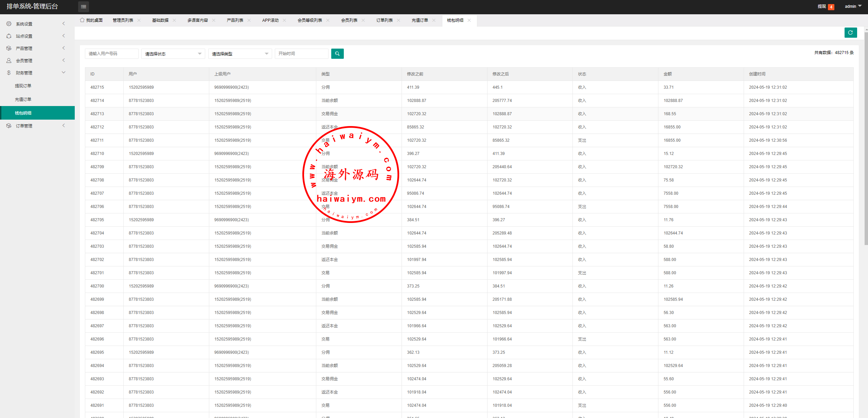
Task: Open 充值订单 in the sidebar
Action: [x=23, y=100]
